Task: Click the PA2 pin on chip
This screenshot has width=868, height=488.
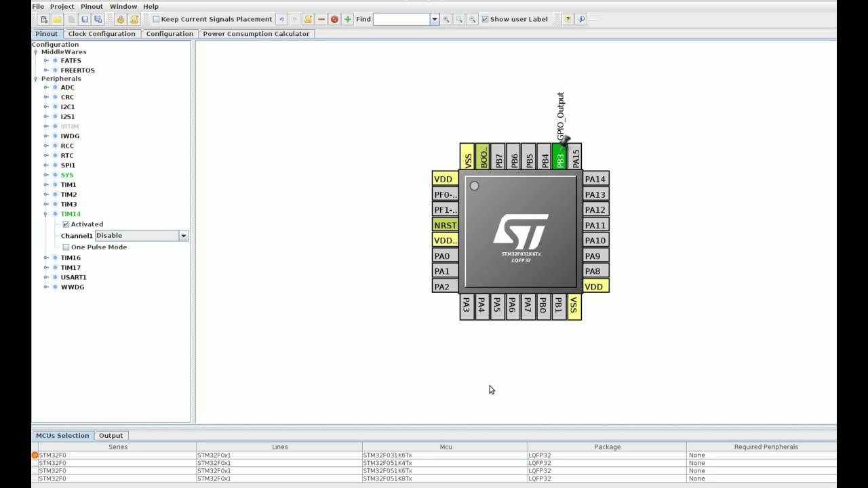Action: point(445,287)
